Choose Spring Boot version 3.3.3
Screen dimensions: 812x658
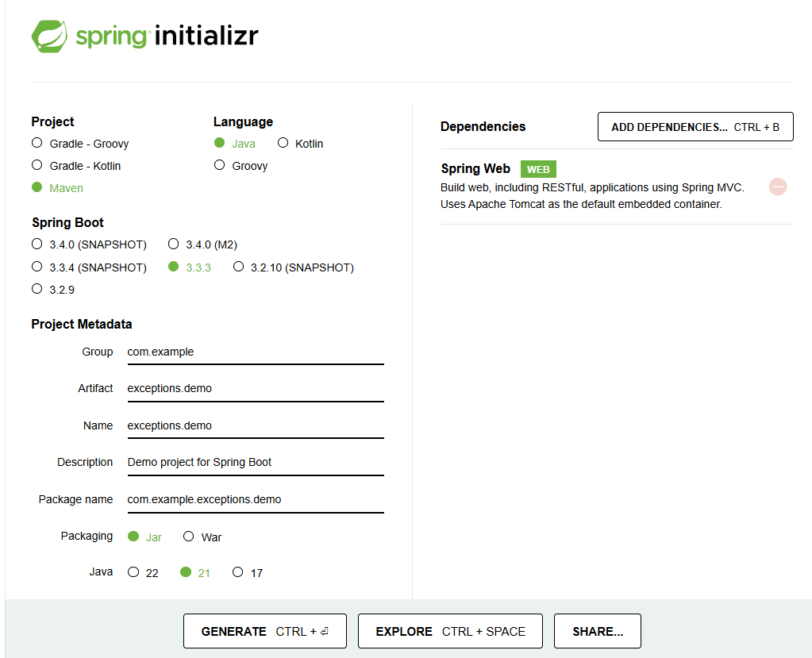point(190,267)
